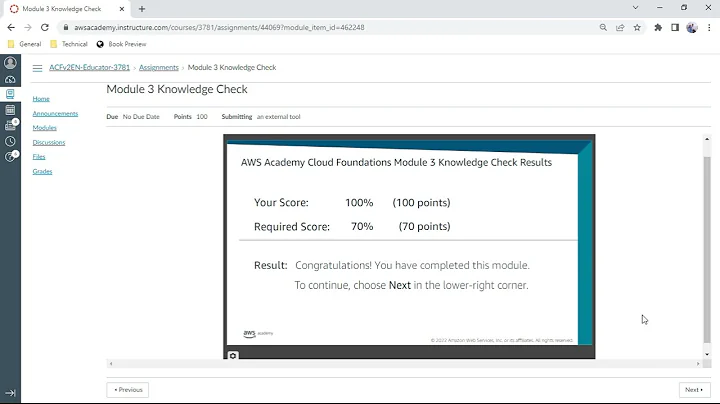The height and width of the screenshot is (404, 720).
Task: Open the Chrome profile avatar
Action: click(692, 28)
